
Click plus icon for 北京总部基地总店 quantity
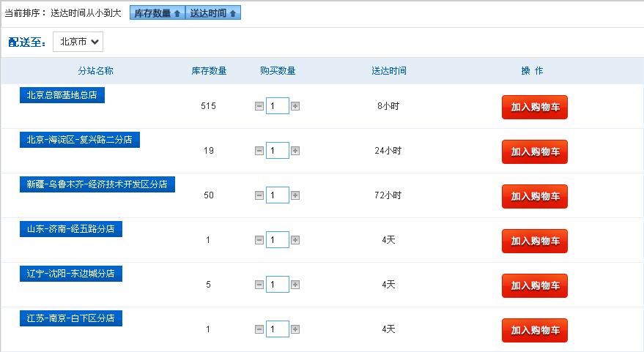pyautogui.click(x=295, y=106)
